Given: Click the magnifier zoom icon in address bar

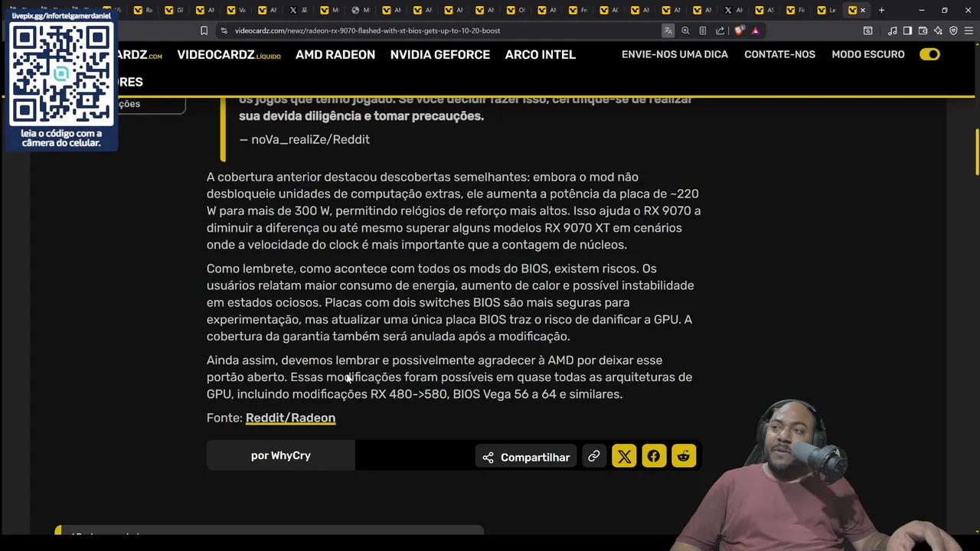Looking at the screenshot, I should pos(685,31).
